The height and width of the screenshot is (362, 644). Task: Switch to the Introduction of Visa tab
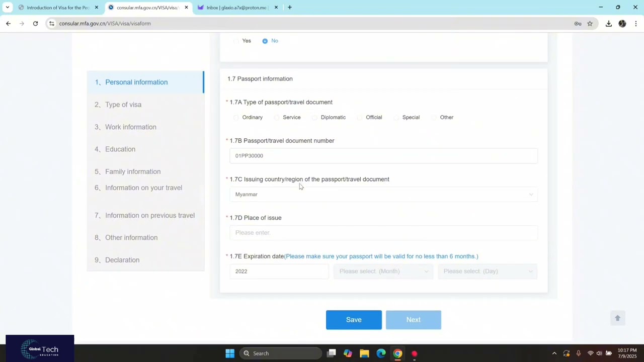58,8
